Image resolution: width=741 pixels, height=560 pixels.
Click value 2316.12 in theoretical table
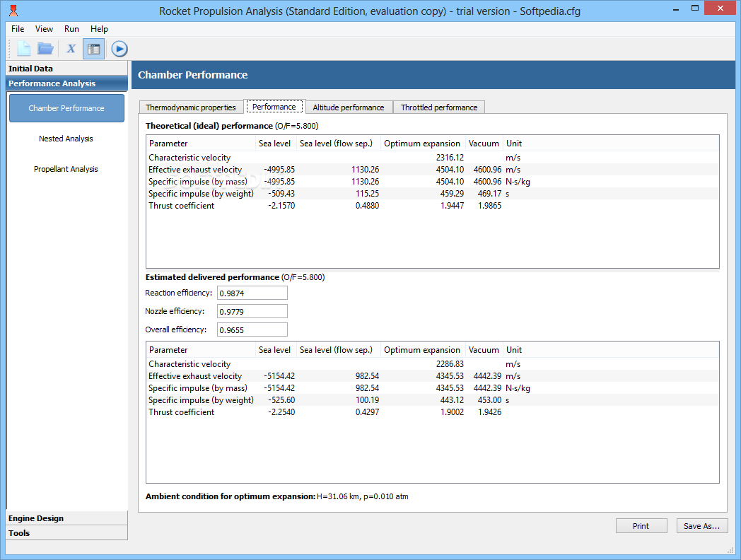pos(450,158)
